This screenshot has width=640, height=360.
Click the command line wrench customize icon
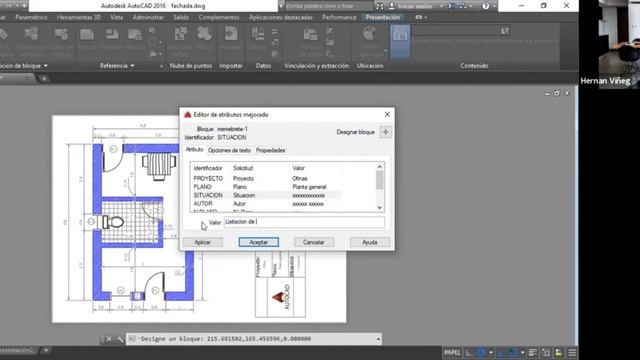[x=120, y=339]
